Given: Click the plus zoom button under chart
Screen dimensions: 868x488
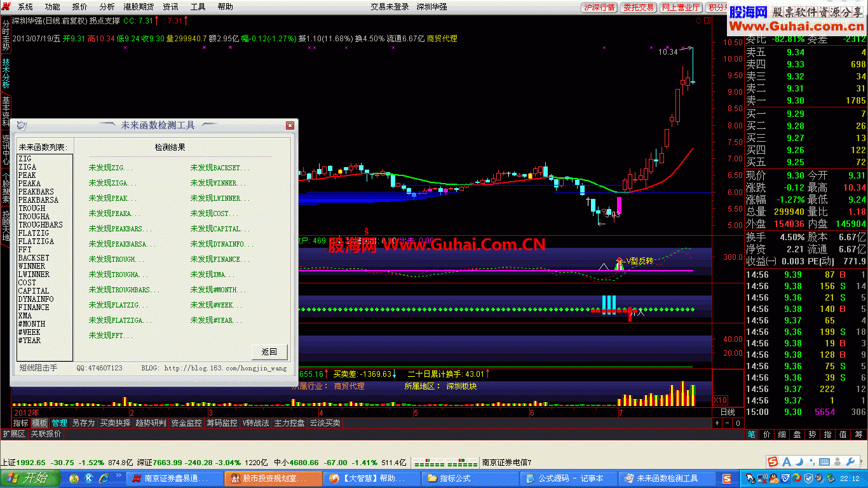Looking at the screenshot, I should [717, 423].
